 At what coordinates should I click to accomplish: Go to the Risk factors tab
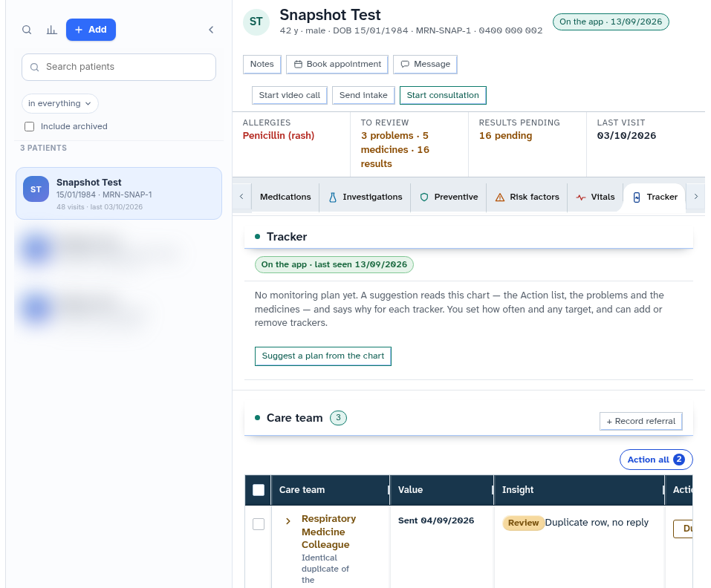pyautogui.click(x=527, y=197)
